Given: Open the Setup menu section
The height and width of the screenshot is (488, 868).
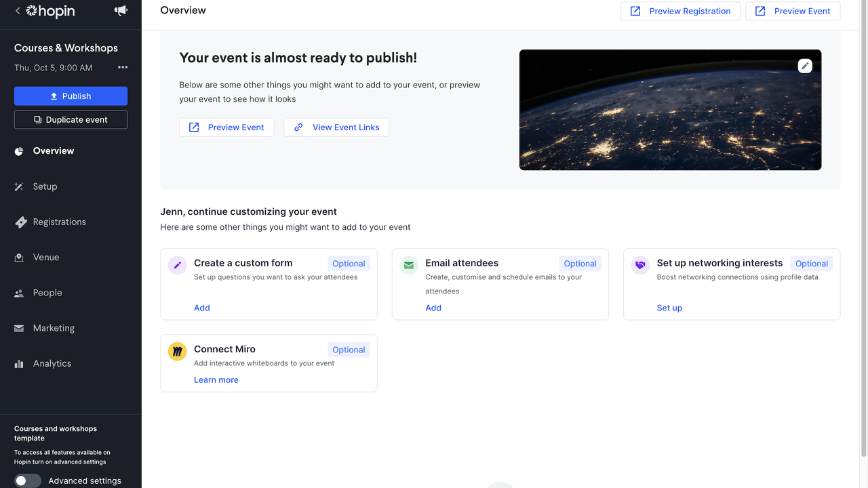Looking at the screenshot, I should click(45, 186).
